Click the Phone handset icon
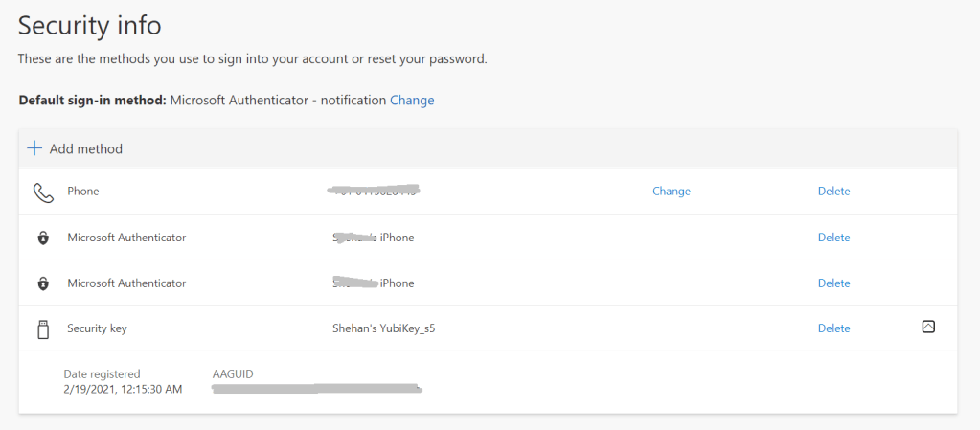The width and height of the screenshot is (980, 430). tap(43, 192)
